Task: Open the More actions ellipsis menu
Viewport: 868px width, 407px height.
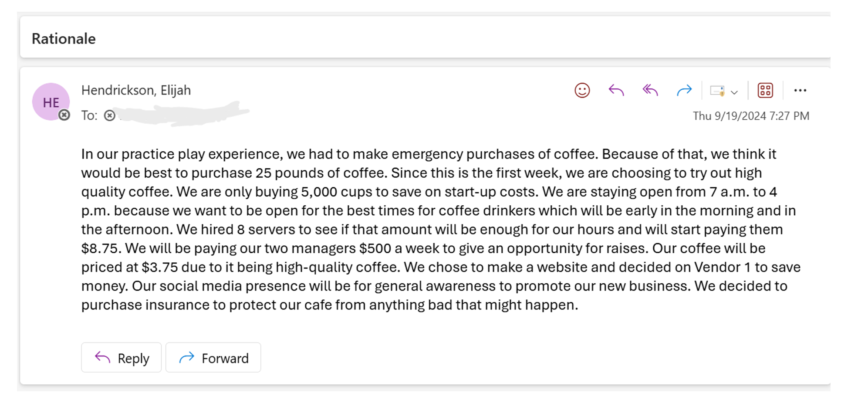Action: click(800, 91)
